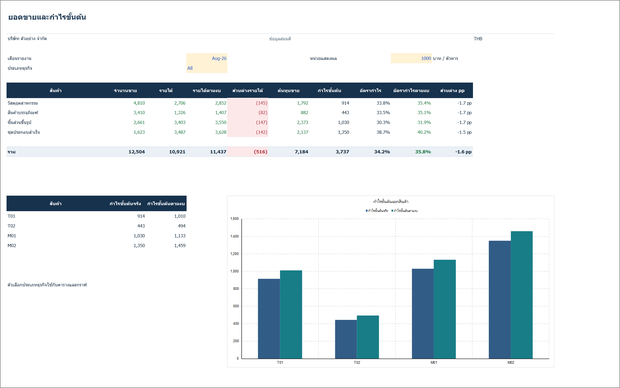The height and width of the screenshot is (388, 620).
Task: Select the display unit cell showing 1000
Action: (411, 58)
